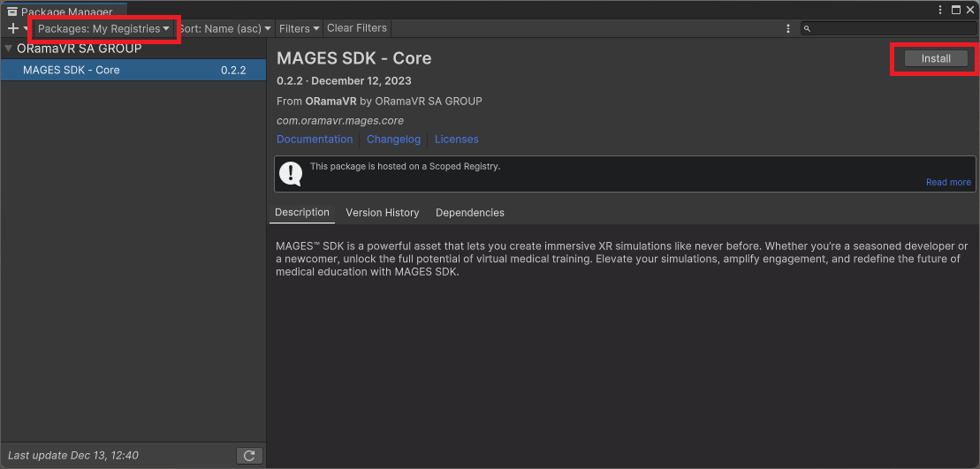Click the plus icon to add package
The image size is (980, 469).
(13, 28)
